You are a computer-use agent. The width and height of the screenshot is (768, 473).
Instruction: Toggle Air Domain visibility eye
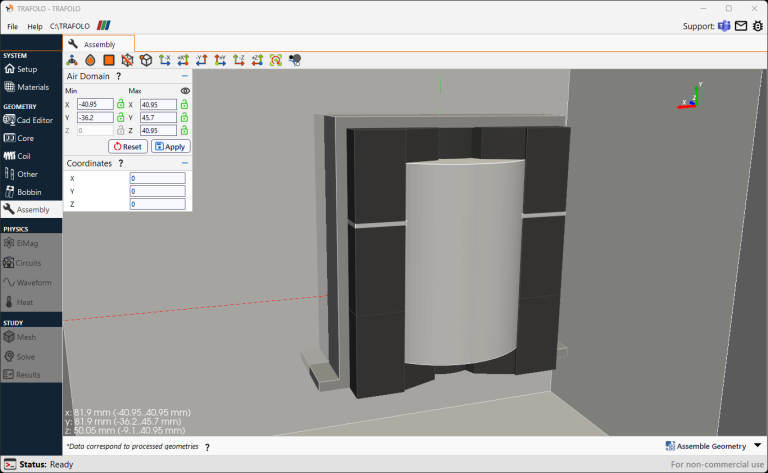click(x=185, y=91)
